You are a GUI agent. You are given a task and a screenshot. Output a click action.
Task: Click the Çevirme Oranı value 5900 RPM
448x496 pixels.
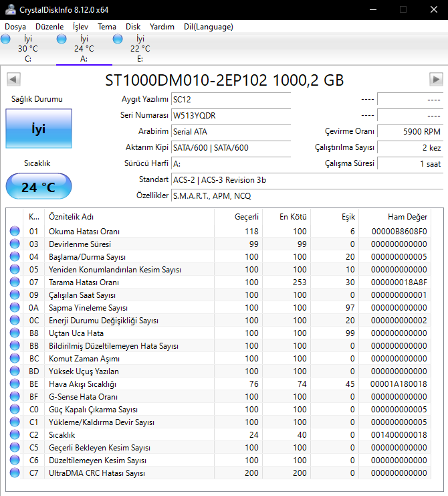411,132
